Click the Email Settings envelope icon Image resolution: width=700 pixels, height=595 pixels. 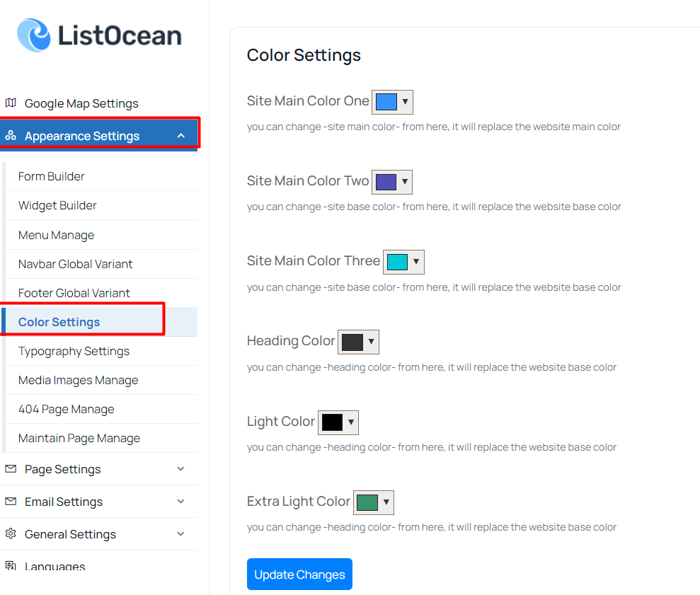(x=11, y=502)
